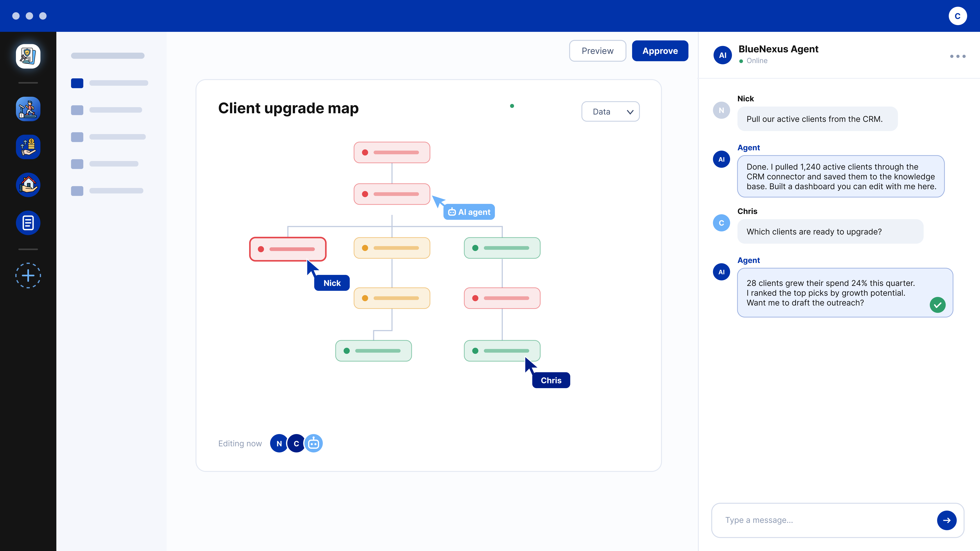Click AI avatar beside second Agent message
980x551 pixels.
tap(721, 272)
